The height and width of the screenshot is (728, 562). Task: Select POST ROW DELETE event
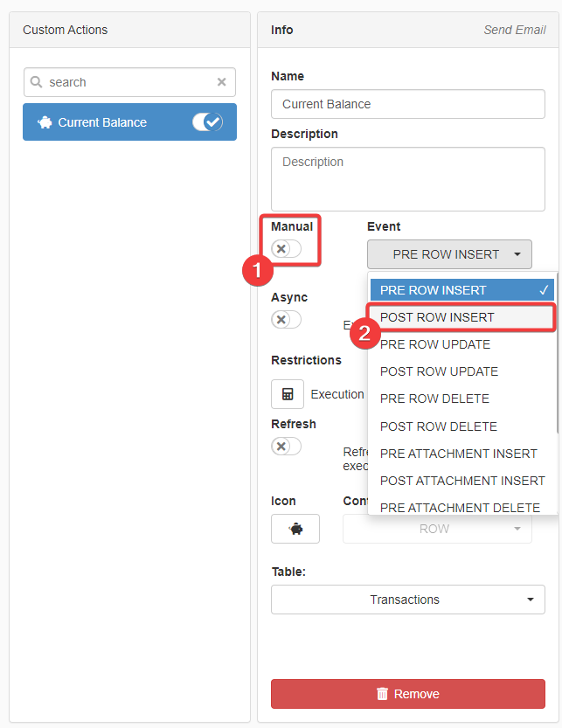coord(438,426)
